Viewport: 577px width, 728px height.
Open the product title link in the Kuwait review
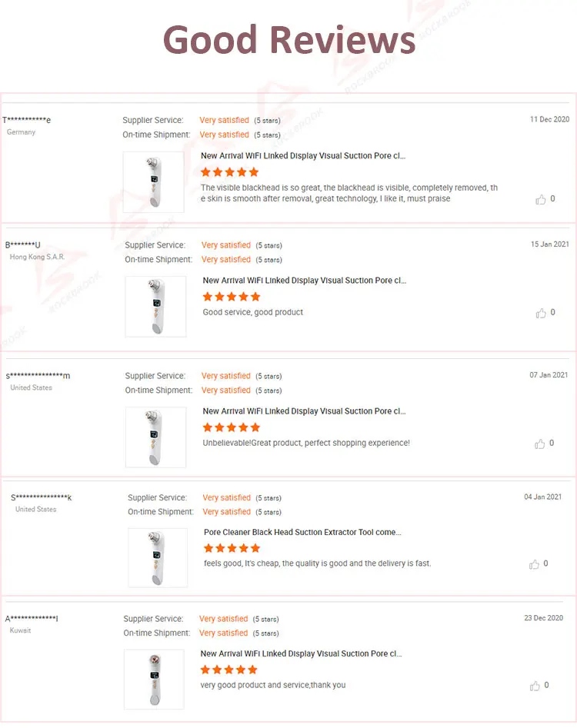302,653
